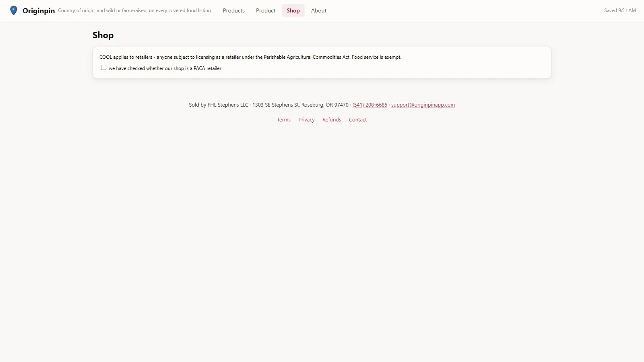Open the Contact link

(x=358, y=120)
